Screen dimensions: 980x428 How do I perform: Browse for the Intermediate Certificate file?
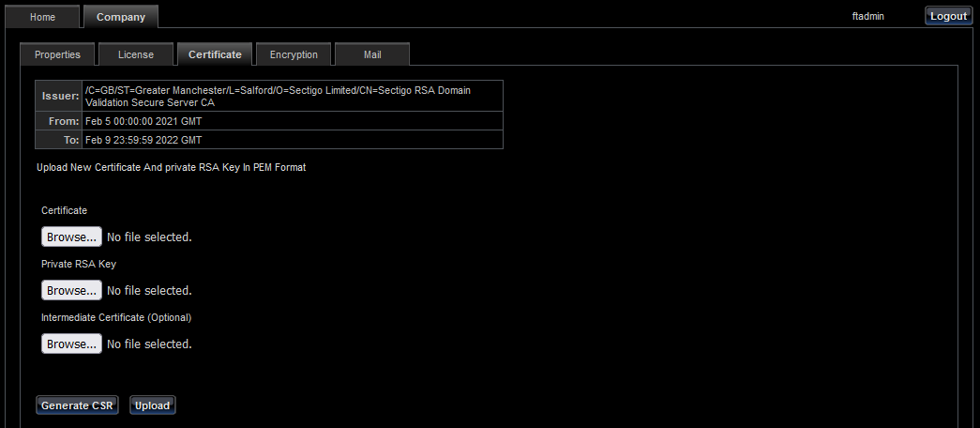coord(71,344)
